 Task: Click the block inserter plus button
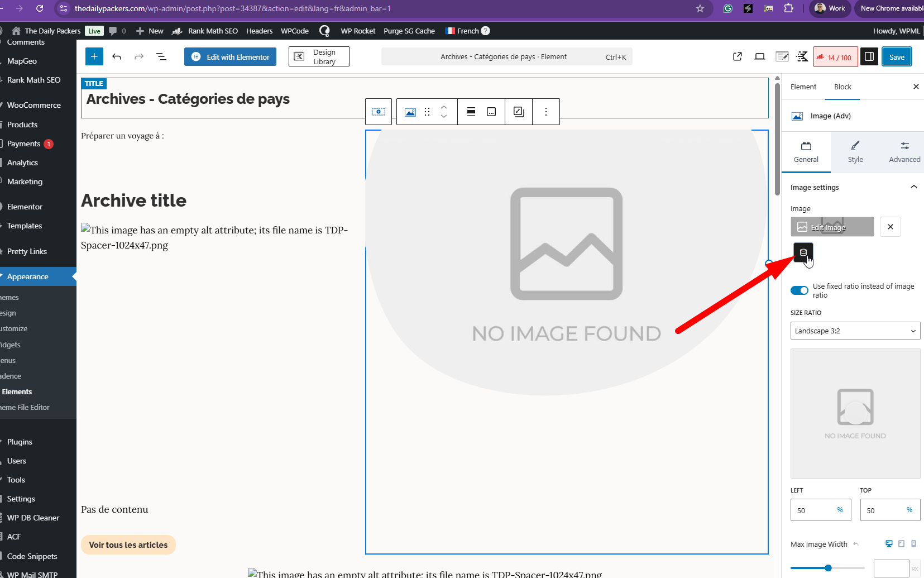click(94, 56)
